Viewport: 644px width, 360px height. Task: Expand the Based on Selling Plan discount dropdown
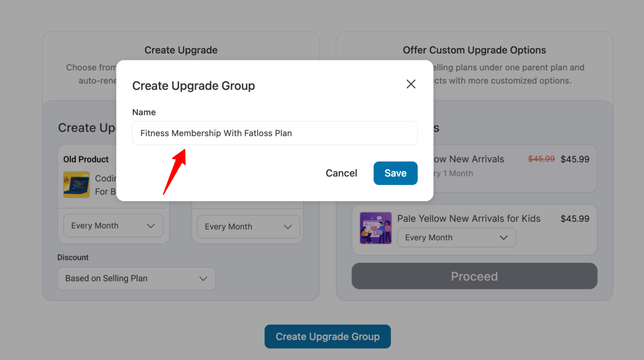[136, 278]
